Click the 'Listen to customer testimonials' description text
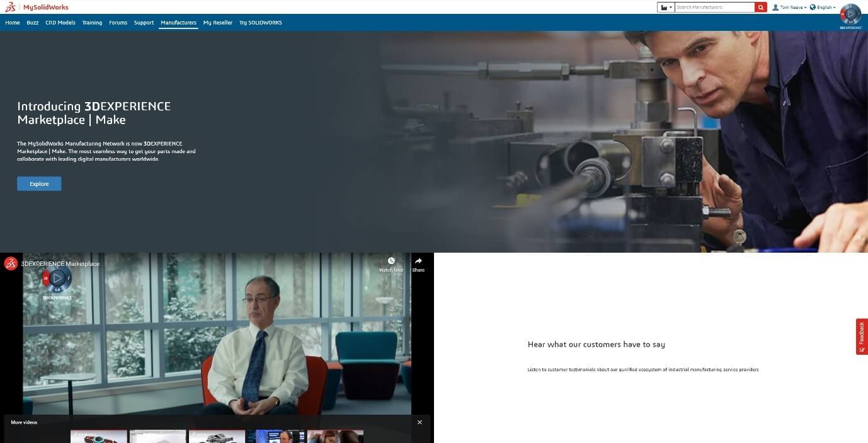Screen dimensions: 868x443 (x=643, y=369)
